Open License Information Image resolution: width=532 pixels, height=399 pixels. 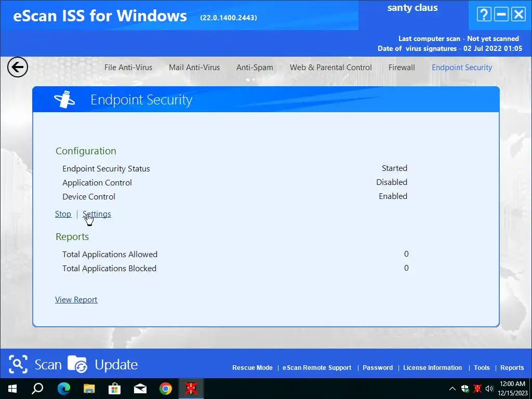click(433, 368)
